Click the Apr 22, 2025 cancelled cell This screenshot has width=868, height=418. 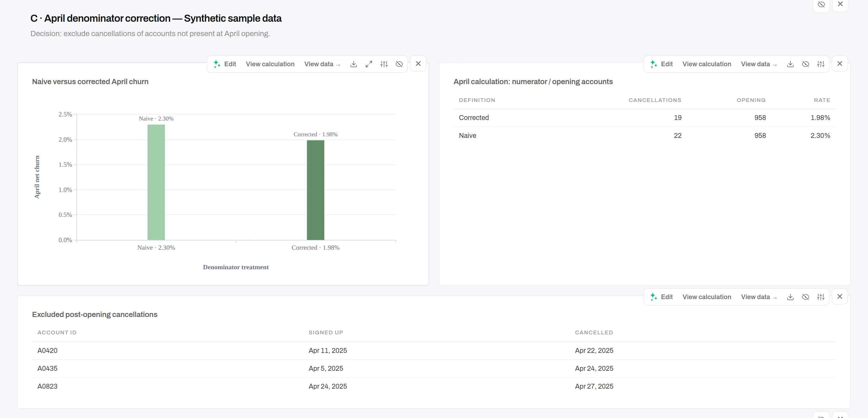594,351
